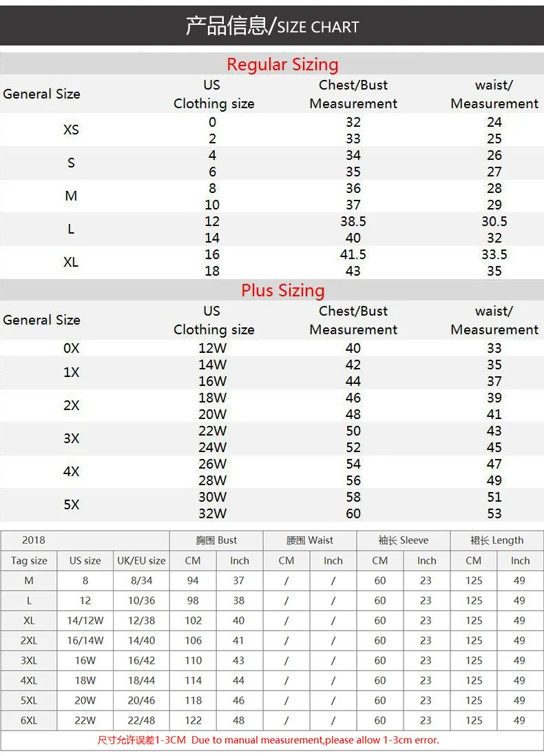The width and height of the screenshot is (544, 756).
Task: Select the Plus Sizing heading
Action: [283, 290]
